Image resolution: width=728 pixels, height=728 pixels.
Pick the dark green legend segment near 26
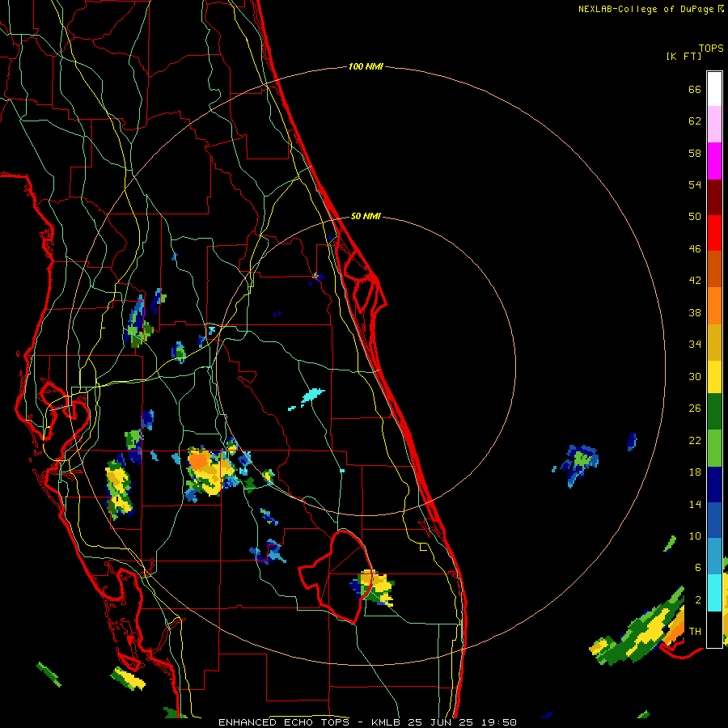pos(714,412)
